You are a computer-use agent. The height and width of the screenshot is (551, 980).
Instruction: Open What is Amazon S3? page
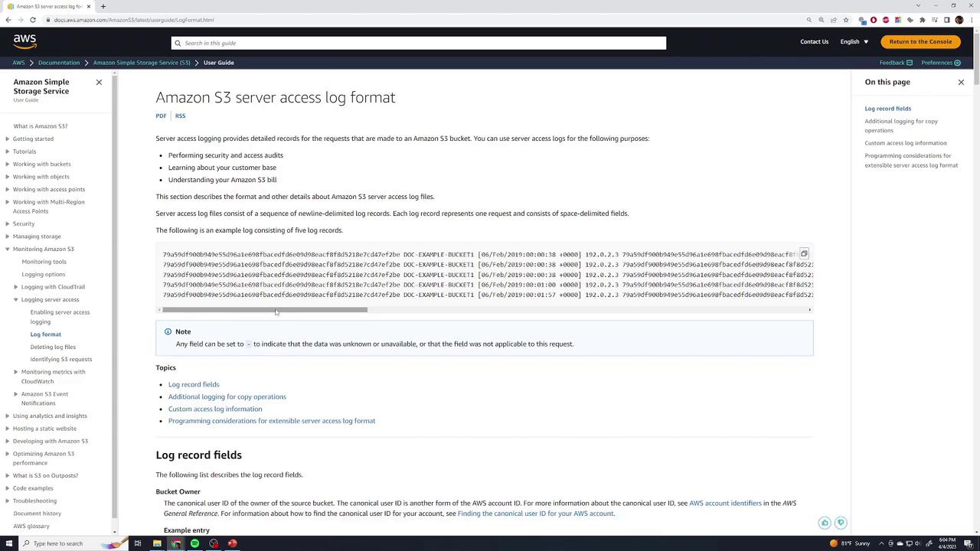[40, 126]
